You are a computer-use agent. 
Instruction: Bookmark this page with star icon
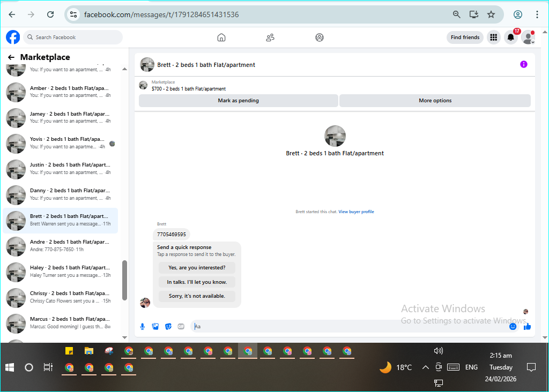tap(491, 14)
